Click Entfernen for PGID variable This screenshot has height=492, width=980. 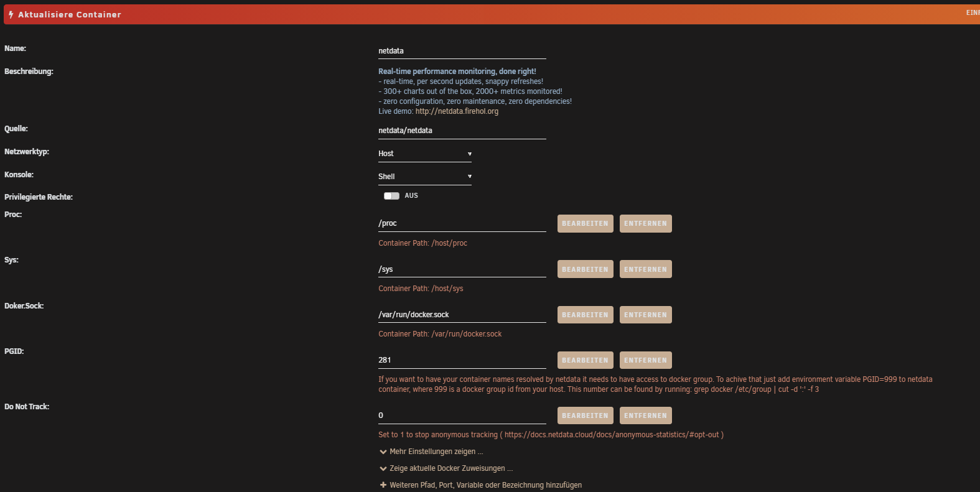tap(645, 360)
